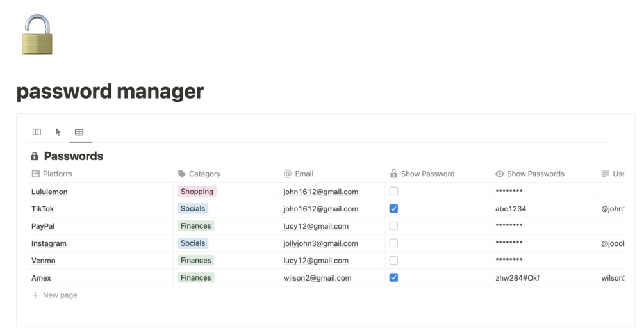644x335 pixels.
Task: Uncheck Show Password for TikTok
Action: [x=393, y=209]
